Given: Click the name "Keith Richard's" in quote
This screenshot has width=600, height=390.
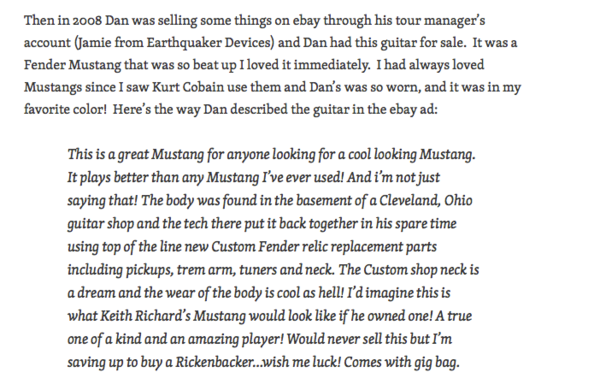Looking at the screenshot, I should [145, 316].
